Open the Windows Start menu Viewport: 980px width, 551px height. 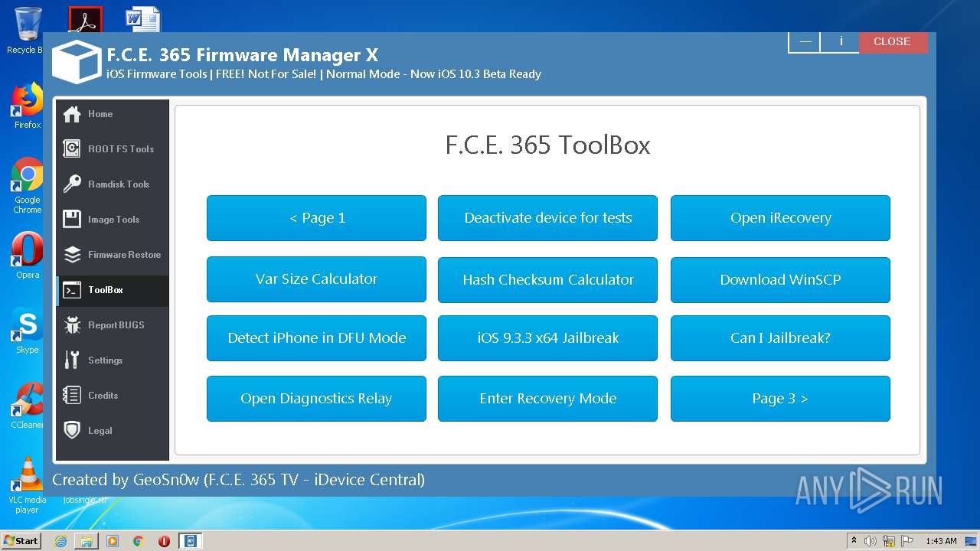click(x=21, y=540)
